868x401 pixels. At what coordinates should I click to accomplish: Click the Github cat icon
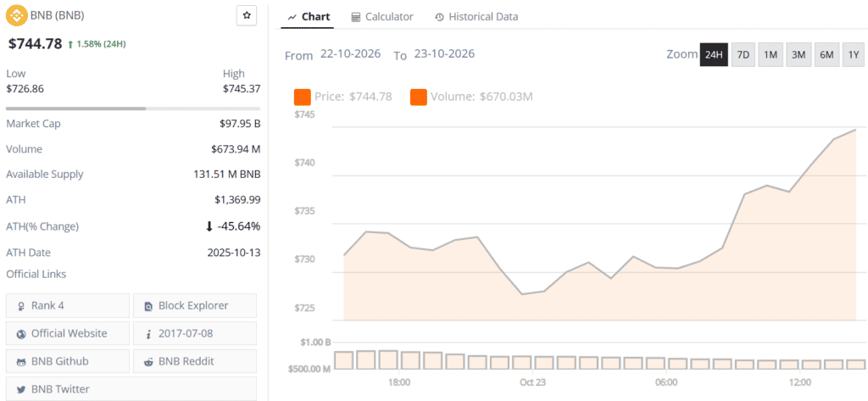21,362
